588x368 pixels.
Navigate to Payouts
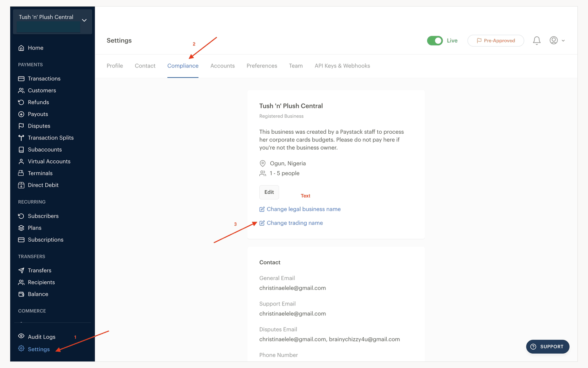(x=38, y=114)
